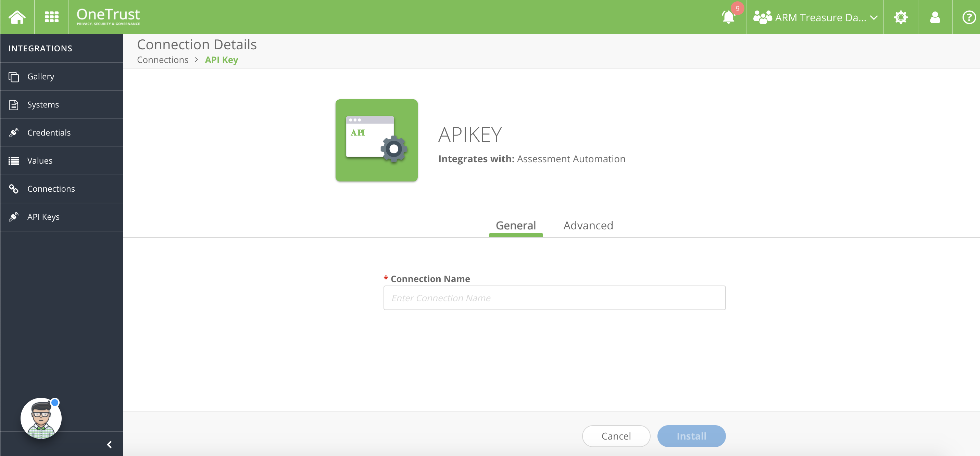Collapse the sidebar with the chevron arrow
Viewport: 980px width, 456px height.
109,444
